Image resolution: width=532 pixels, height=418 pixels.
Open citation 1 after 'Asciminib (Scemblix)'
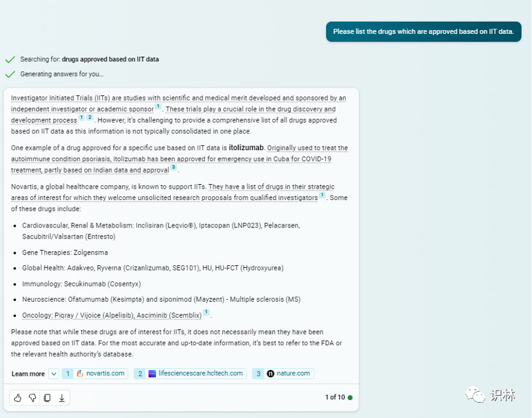[x=206, y=313]
